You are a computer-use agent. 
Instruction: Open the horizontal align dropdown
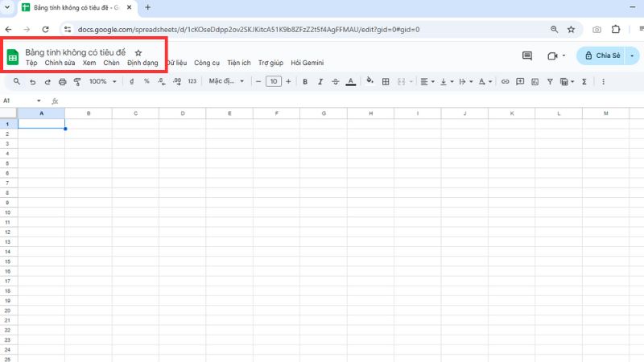(427, 81)
